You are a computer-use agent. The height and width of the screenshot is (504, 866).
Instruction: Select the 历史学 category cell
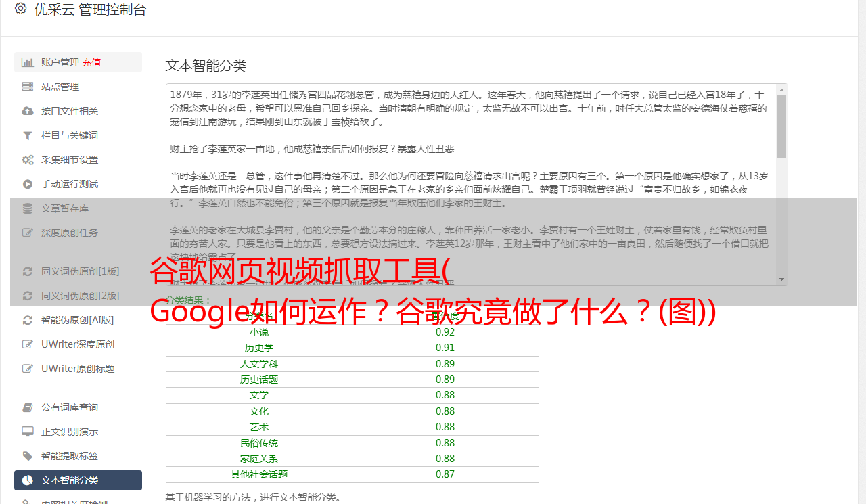click(259, 348)
